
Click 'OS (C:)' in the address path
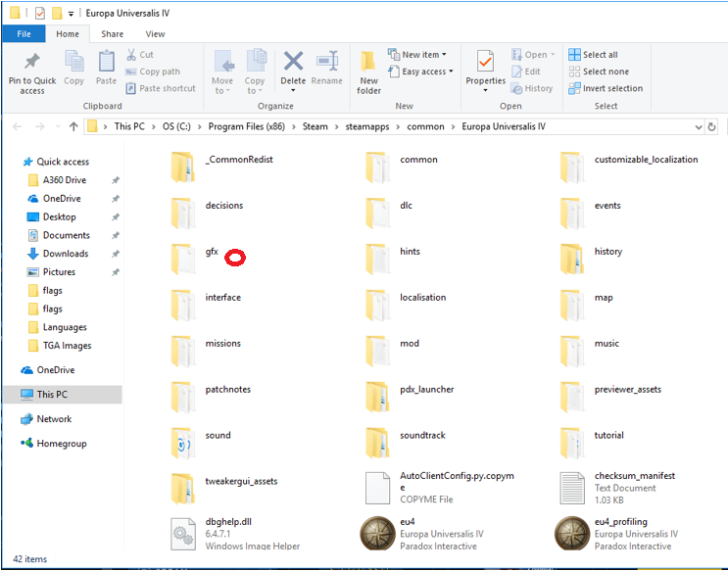pyautogui.click(x=176, y=126)
